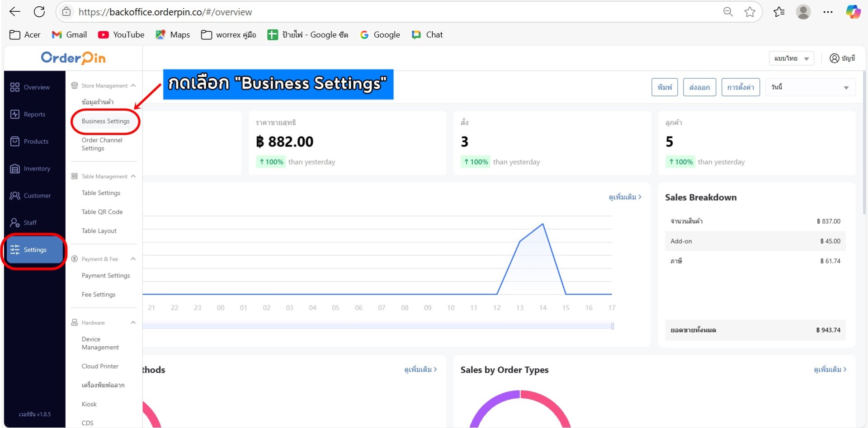The width and height of the screenshot is (868, 428).
Task: Collapse the Table Management section
Action: pos(133,176)
